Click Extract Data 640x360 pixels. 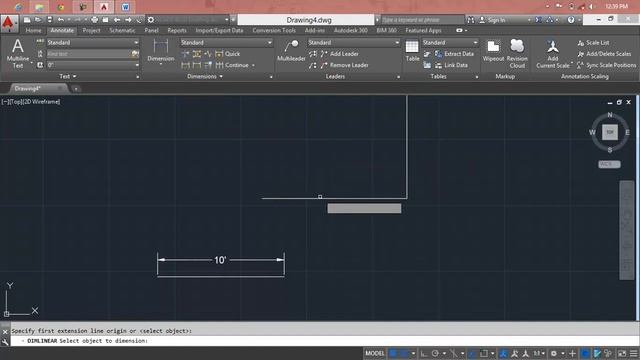coord(454,54)
